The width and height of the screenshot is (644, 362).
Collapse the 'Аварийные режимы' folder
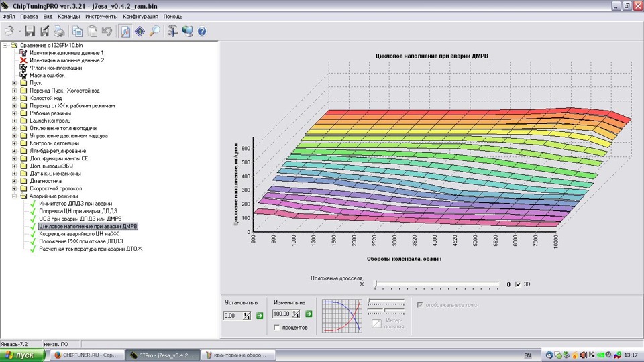(x=15, y=196)
